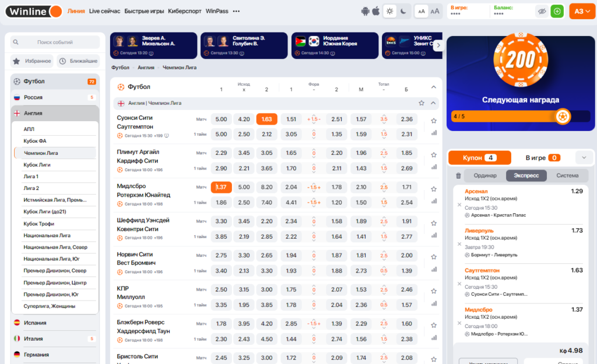The width and height of the screenshot is (597, 364).
Task: Collapse the Футбол odds table header
Action: click(x=433, y=87)
